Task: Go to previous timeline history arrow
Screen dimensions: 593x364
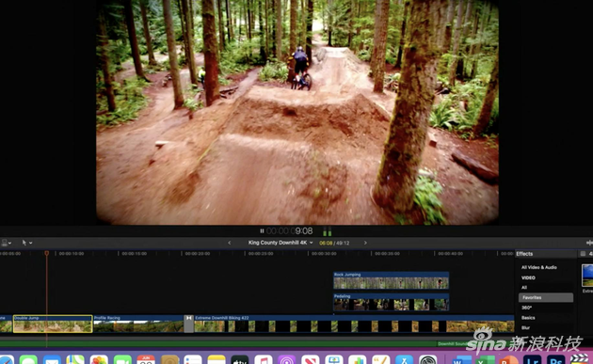Action: click(229, 243)
